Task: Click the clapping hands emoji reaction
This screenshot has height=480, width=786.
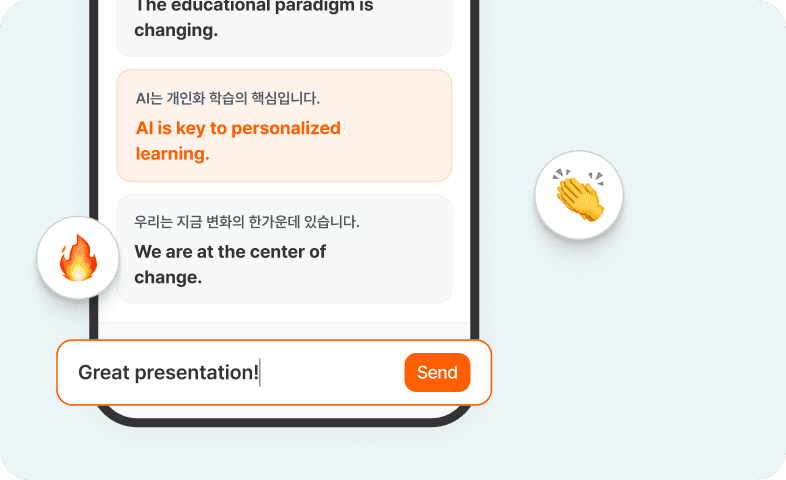Action: (x=579, y=195)
